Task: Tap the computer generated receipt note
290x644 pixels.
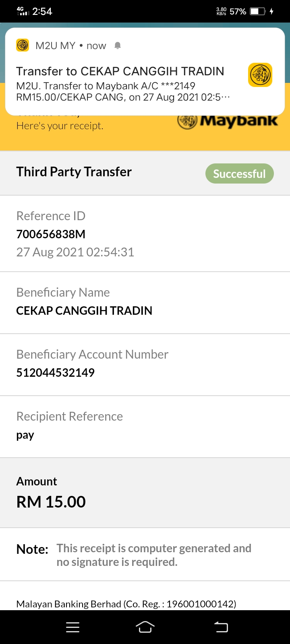Action: click(154, 555)
